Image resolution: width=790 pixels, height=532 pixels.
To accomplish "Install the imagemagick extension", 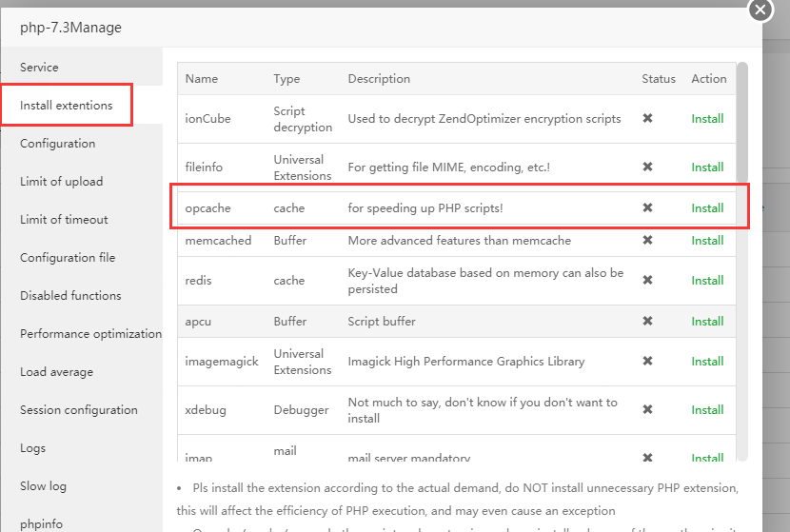I will tap(707, 362).
